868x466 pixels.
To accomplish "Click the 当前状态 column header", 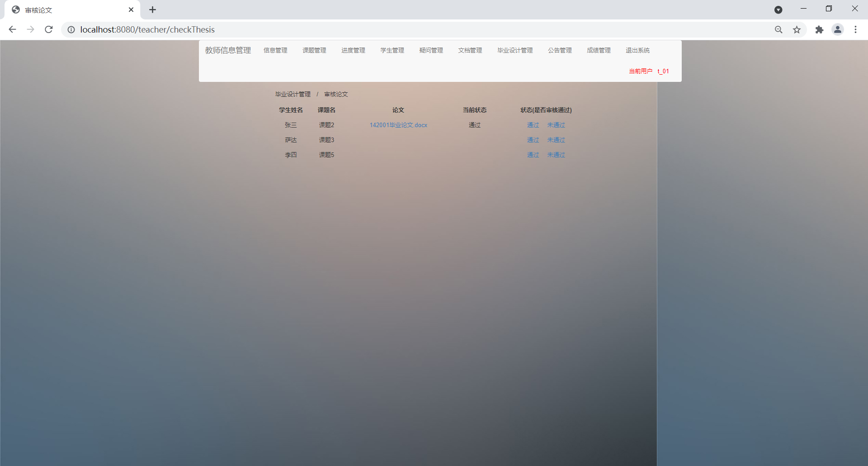I will coord(474,110).
